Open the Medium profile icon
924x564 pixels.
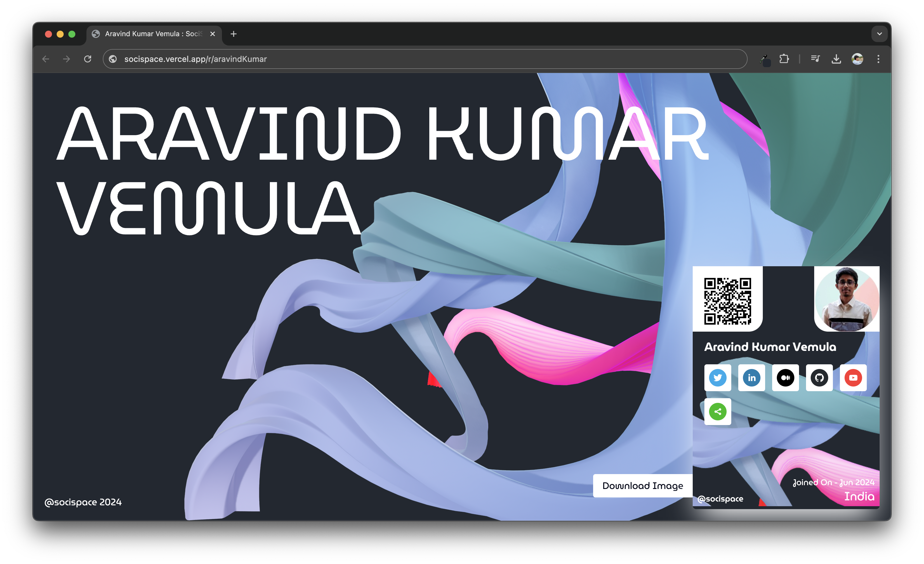[785, 377]
